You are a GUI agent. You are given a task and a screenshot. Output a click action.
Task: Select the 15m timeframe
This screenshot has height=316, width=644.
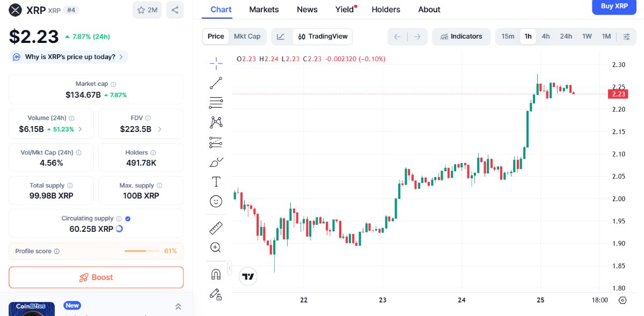coord(508,36)
